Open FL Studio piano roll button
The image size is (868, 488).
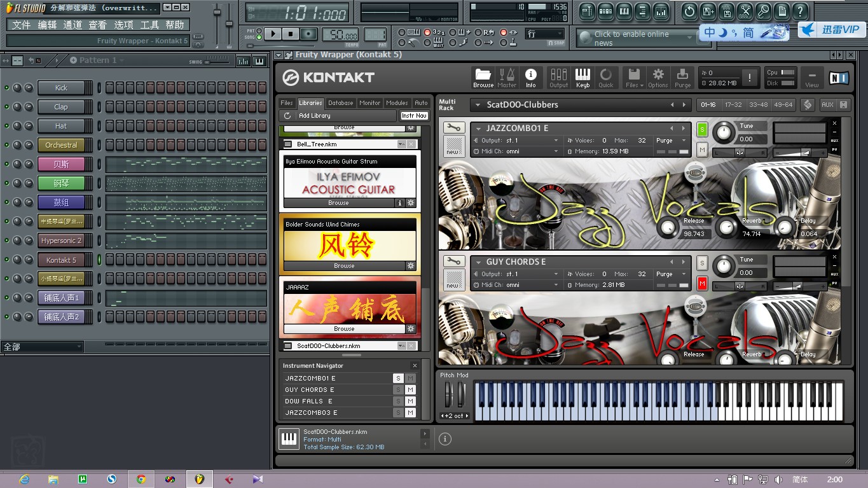tap(624, 11)
